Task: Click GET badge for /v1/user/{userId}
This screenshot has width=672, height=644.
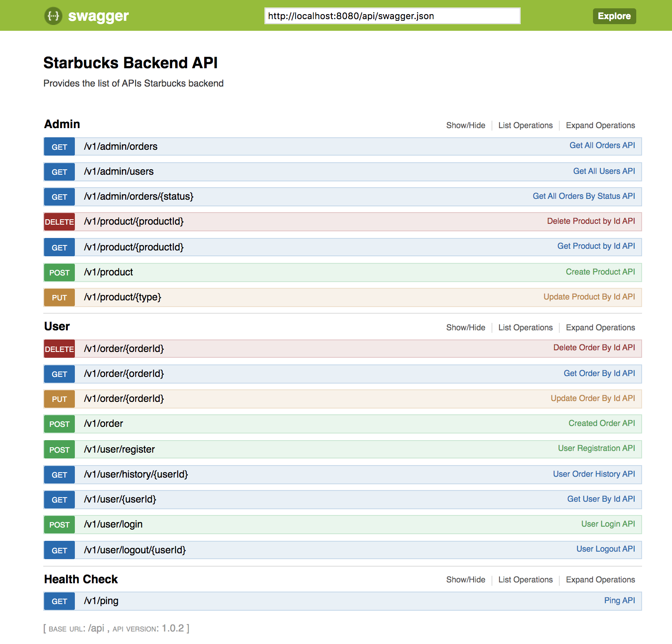Action: point(59,500)
